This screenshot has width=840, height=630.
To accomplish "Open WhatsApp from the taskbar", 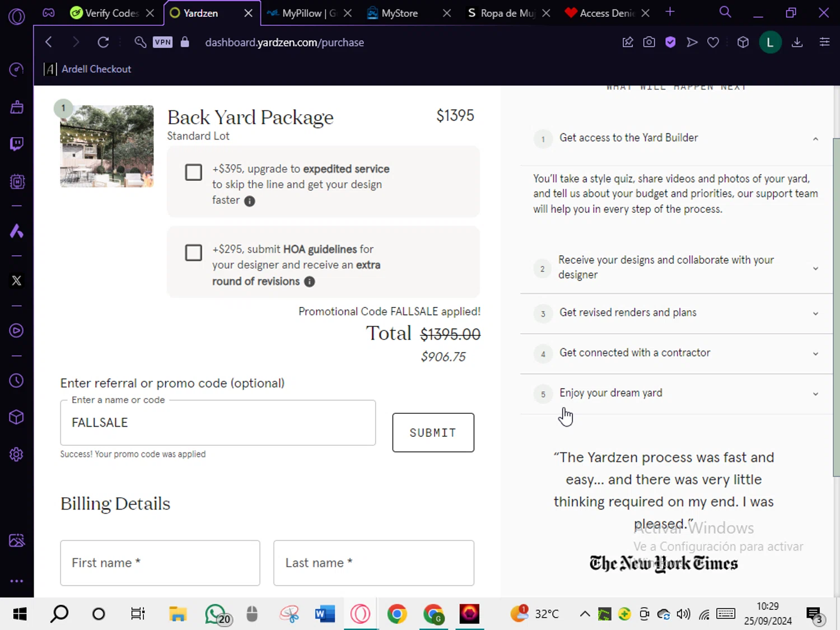I will (x=217, y=614).
